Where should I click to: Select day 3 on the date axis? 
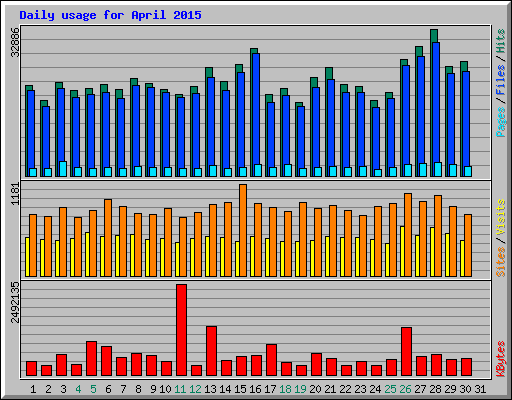pyautogui.click(x=63, y=389)
